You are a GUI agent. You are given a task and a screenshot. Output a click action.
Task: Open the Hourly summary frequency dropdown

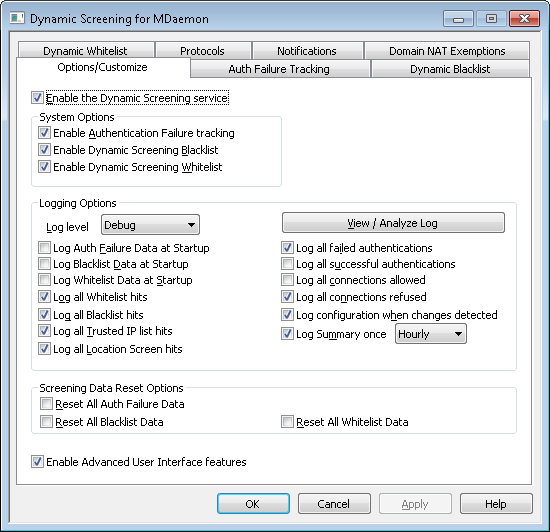point(431,334)
